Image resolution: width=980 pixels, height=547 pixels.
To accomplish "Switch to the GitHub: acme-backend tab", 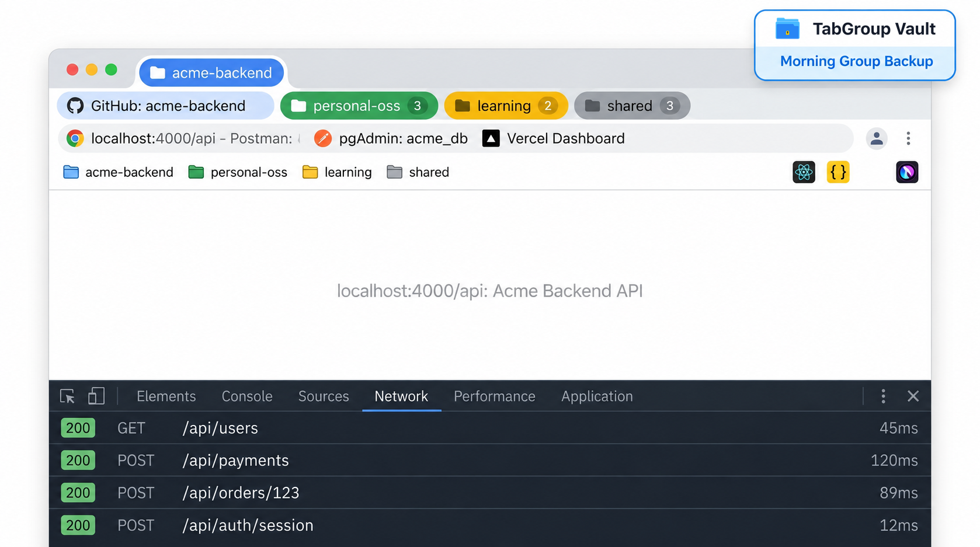I will pyautogui.click(x=165, y=106).
